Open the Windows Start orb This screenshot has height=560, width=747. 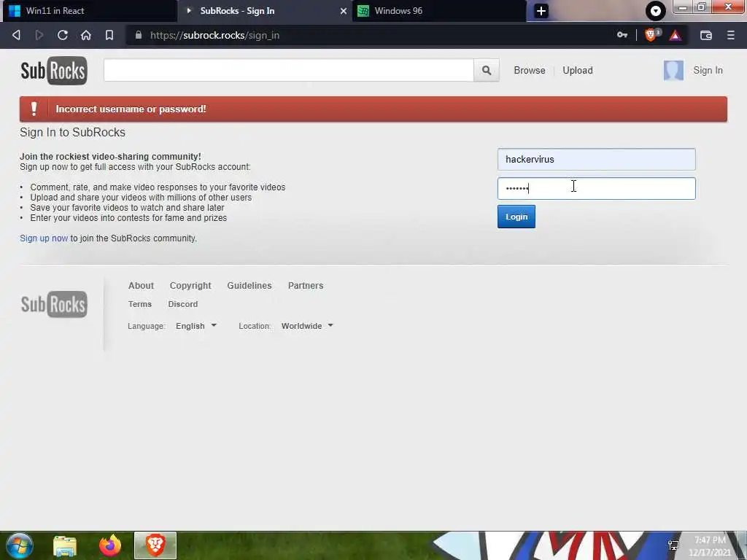click(x=20, y=545)
